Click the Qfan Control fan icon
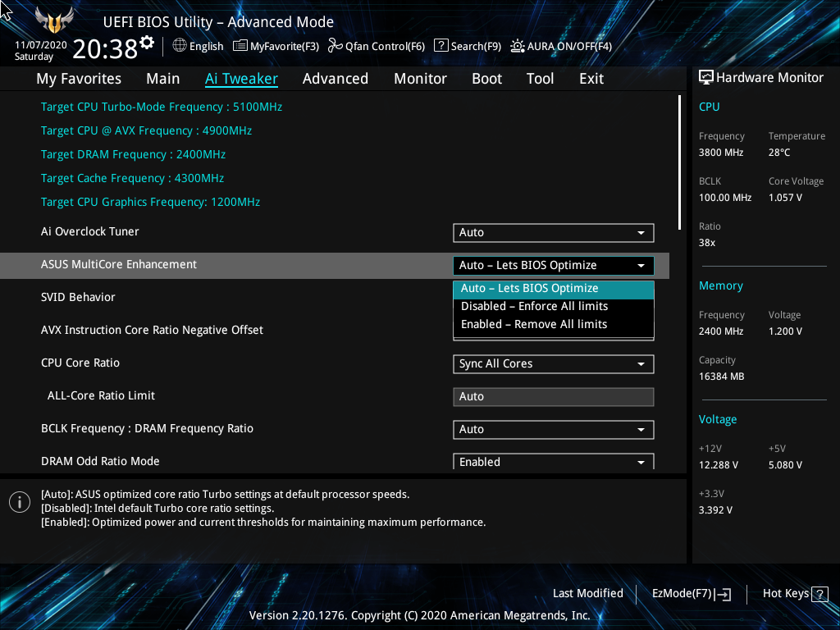 pos(335,46)
